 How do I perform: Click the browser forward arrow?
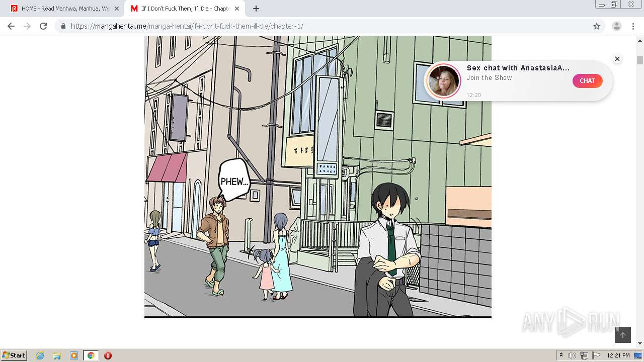click(27, 26)
